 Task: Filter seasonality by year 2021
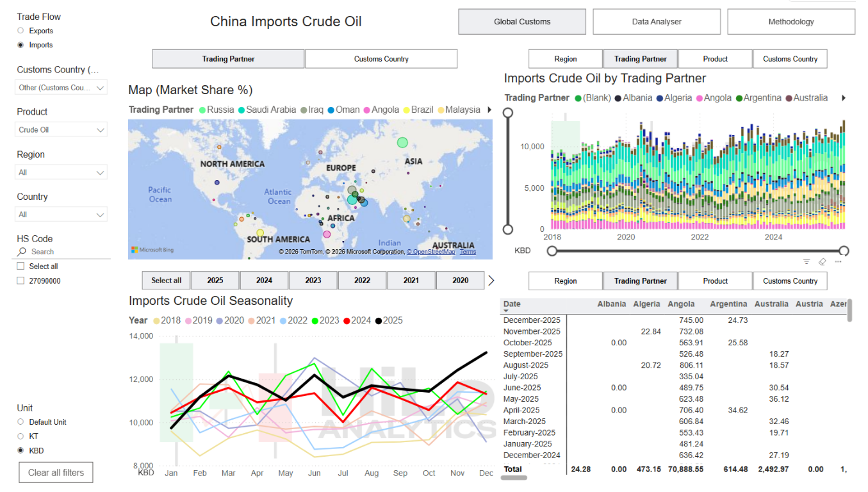[x=411, y=281]
